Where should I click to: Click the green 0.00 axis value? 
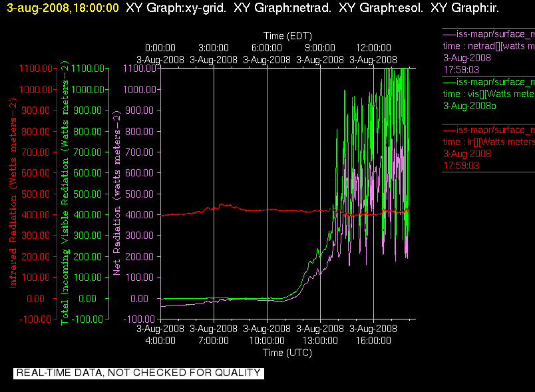[x=87, y=299]
